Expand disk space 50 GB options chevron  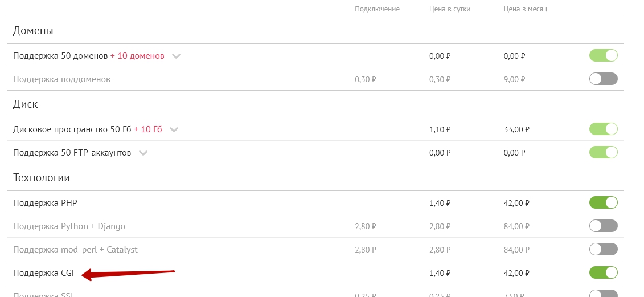[174, 130]
